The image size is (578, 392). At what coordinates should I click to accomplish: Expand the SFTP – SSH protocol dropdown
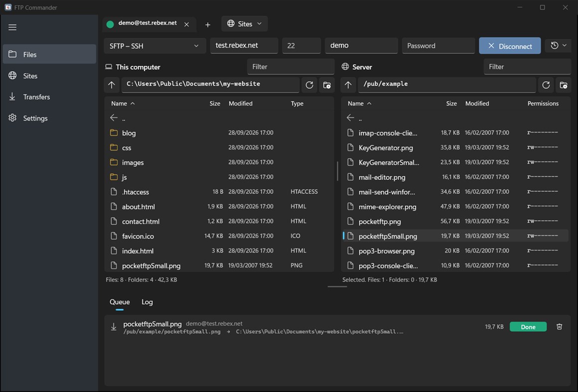(155, 46)
